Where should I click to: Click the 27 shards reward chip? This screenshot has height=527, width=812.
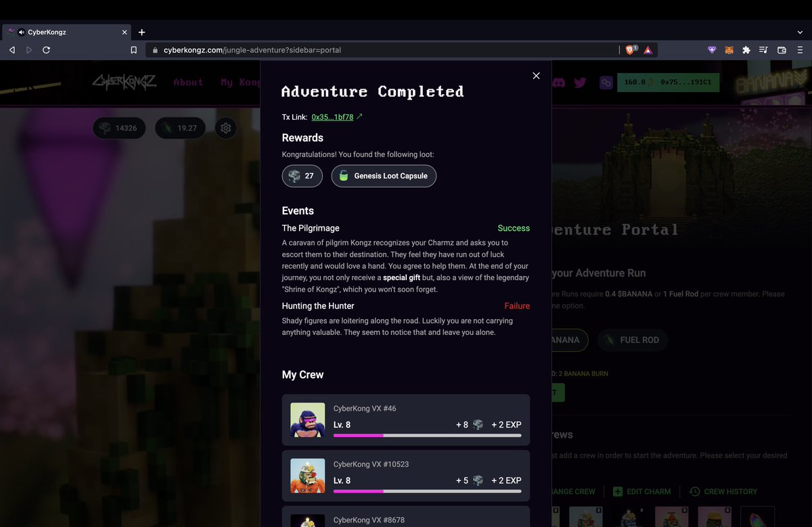[x=302, y=176]
